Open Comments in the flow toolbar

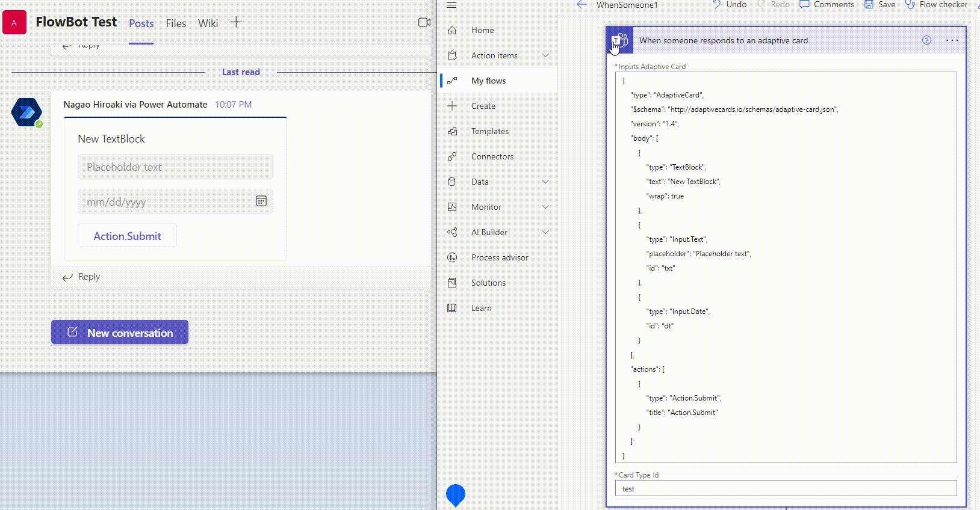pyautogui.click(x=826, y=4)
